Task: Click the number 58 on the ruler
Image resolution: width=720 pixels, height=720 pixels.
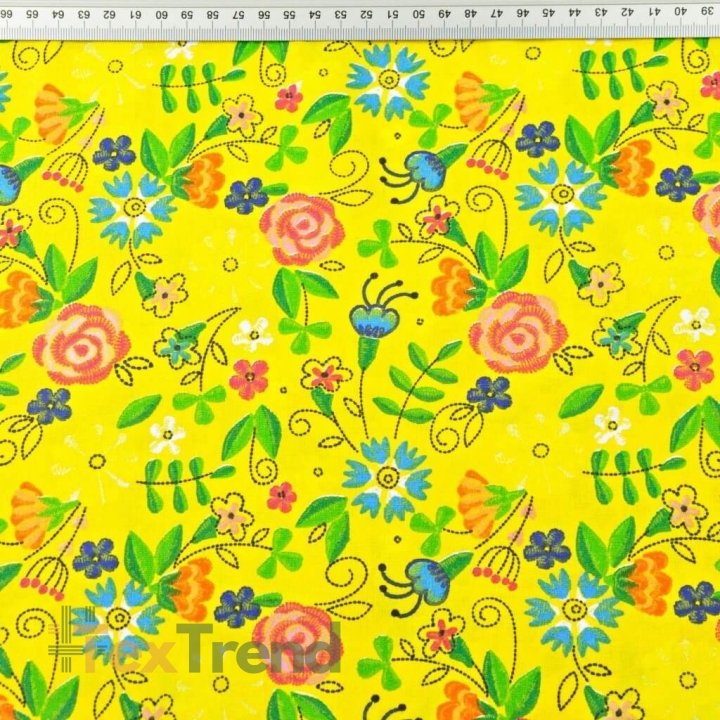Action: [212, 14]
